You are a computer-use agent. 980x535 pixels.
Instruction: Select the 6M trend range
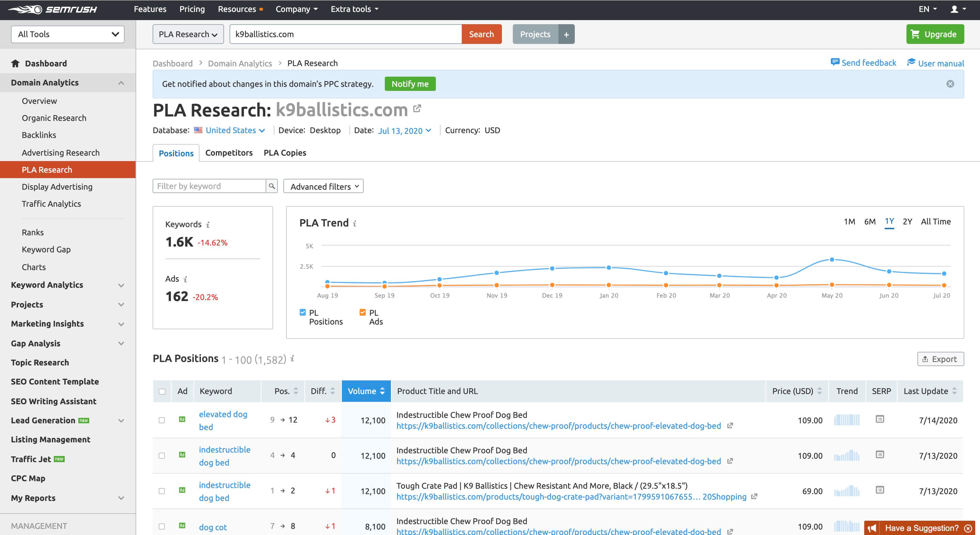pos(870,221)
